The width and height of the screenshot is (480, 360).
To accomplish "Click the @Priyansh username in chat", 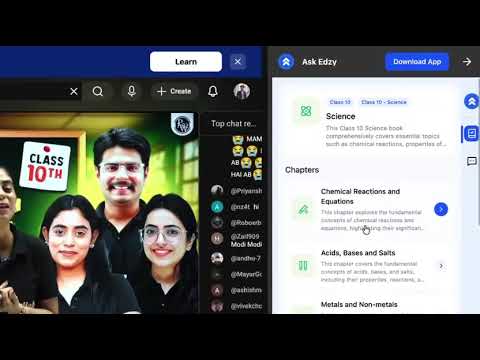I will tap(246, 191).
